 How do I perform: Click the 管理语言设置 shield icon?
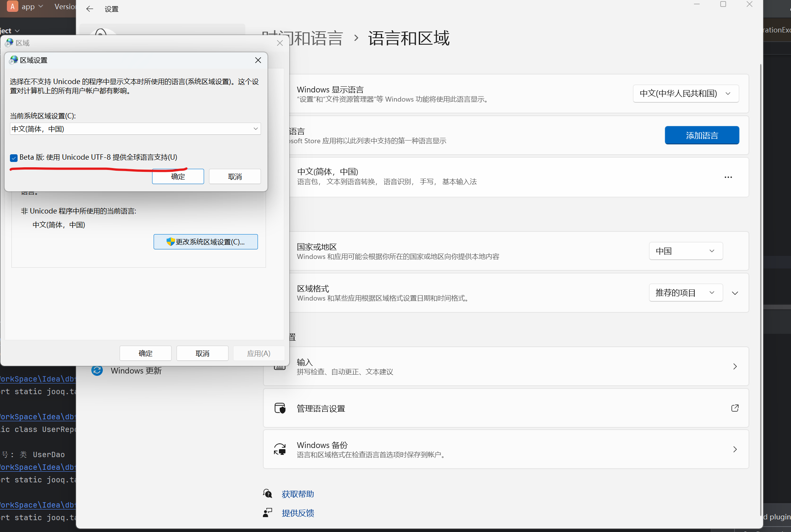point(280,408)
